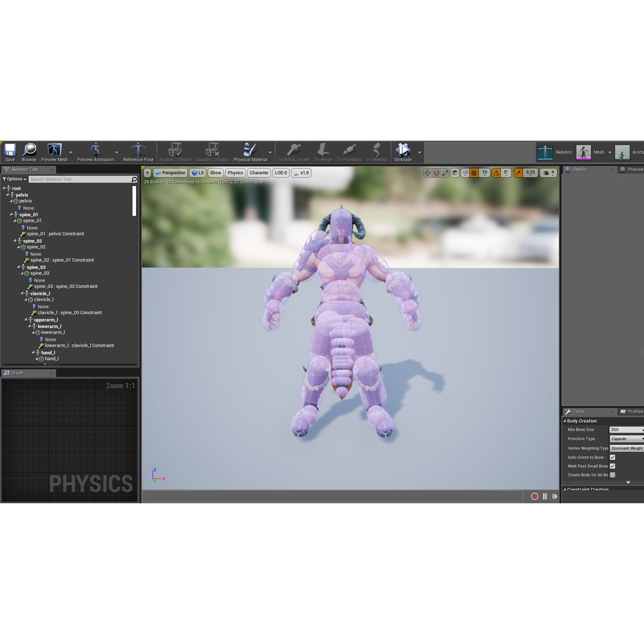Click the step forward playback button

point(555,497)
